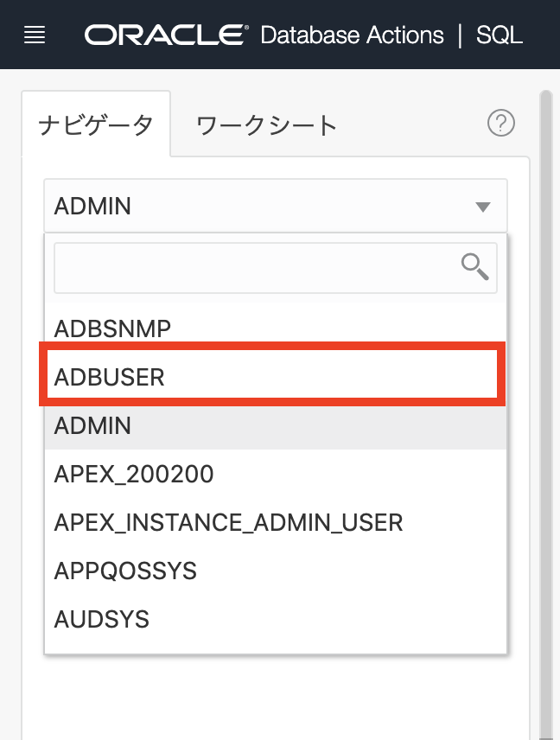Click the magnifier icon in schema search
Image resolution: width=560 pixels, height=740 pixels.
(x=474, y=267)
